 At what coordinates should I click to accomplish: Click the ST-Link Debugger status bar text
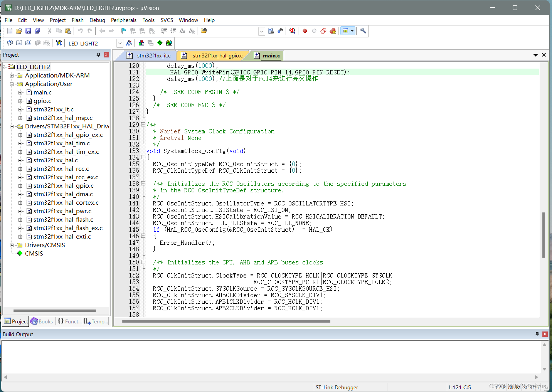pos(337,387)
